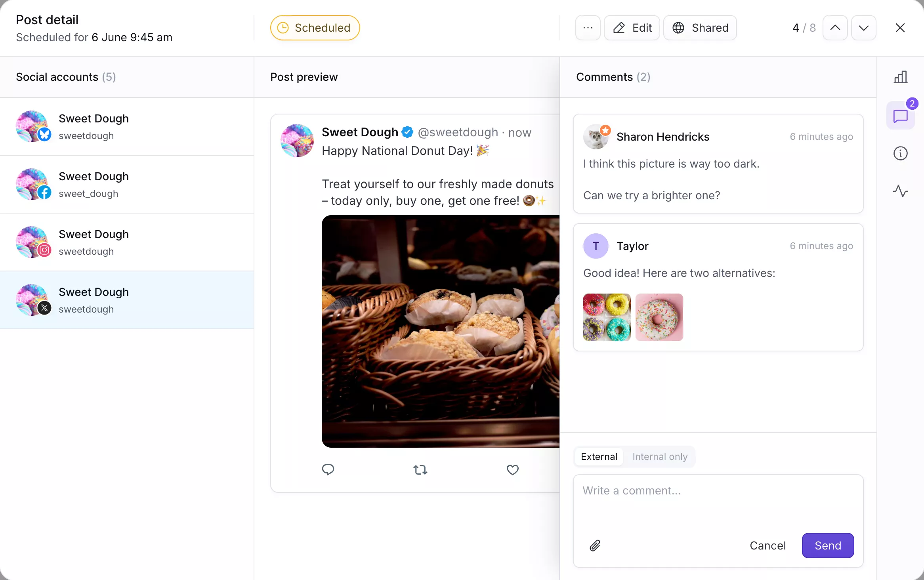The image size is (924, 580).
Task: Select the Sweet Dough Instagram account
Action: 127,242
